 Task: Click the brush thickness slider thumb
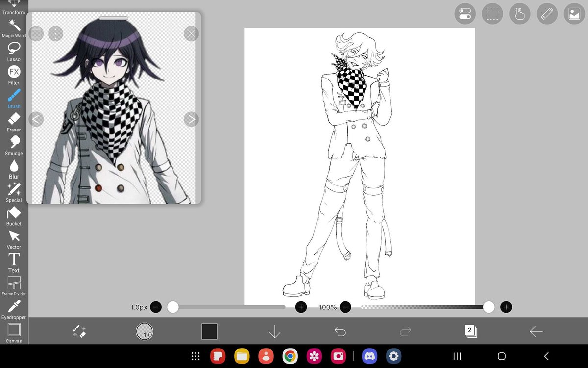click(x=172, y=307)
